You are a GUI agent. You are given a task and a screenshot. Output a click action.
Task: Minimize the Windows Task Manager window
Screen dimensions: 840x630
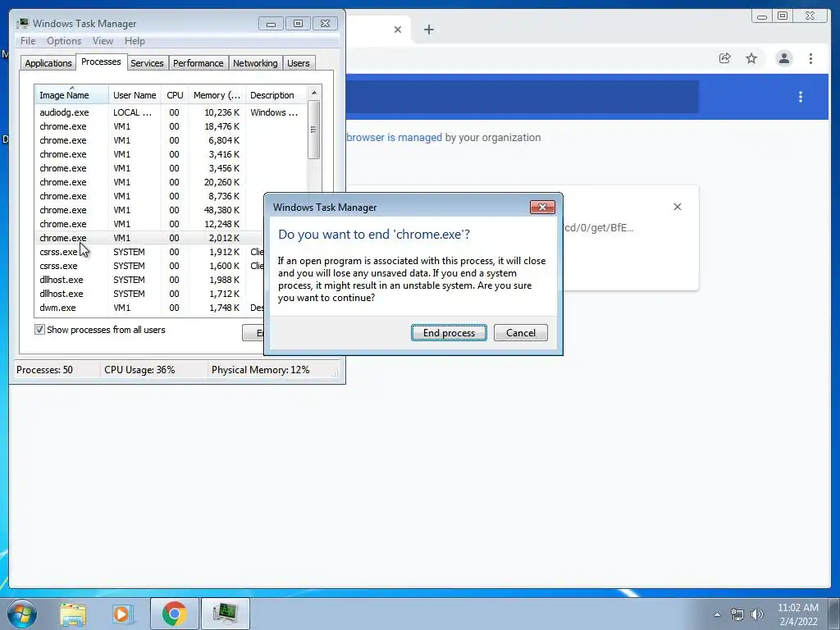pos(271,24)
